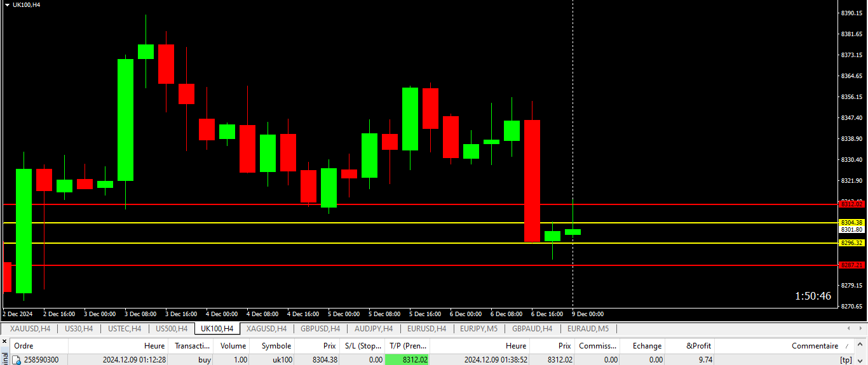The height and width of the screenshot is (365, 868).
Task: Click the green take-profit 8312.02 cell
Action: [x=407, y=360]
